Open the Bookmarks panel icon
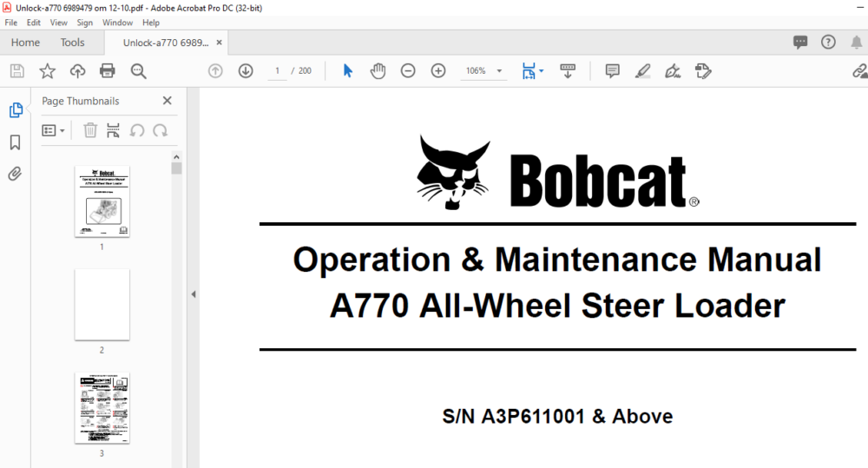This screenshot has width=868, height=468. 15,142
